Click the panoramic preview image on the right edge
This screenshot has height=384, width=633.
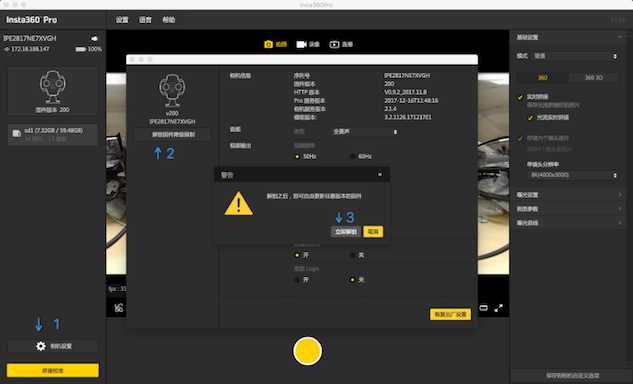[493, 174]
